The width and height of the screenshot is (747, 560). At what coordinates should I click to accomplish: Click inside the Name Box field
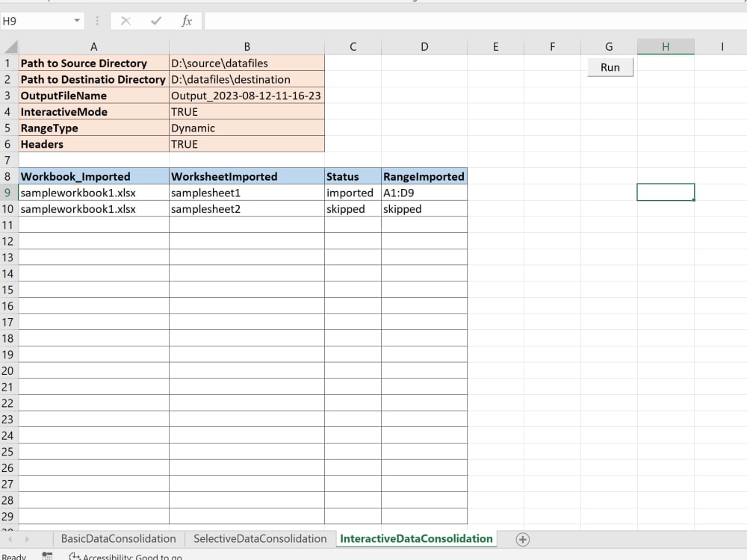(x=34, y=20)
